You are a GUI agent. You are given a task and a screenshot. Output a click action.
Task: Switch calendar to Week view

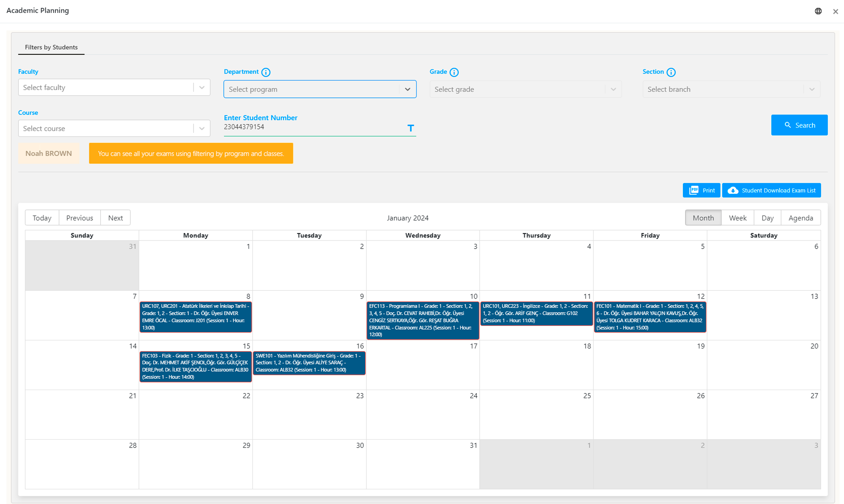click(x=737, y=218)
